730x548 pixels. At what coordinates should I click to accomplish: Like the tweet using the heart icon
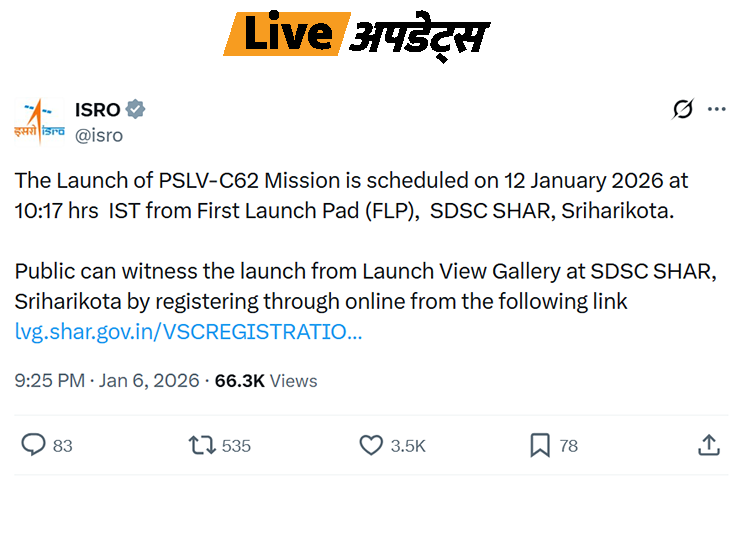371,445
